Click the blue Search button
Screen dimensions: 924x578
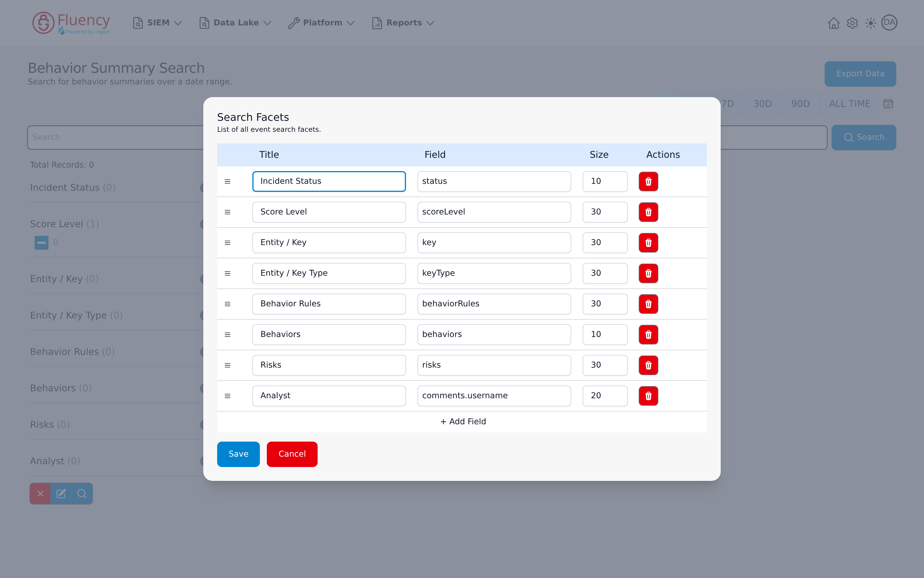pyautogui.click(x=864, y=137)
